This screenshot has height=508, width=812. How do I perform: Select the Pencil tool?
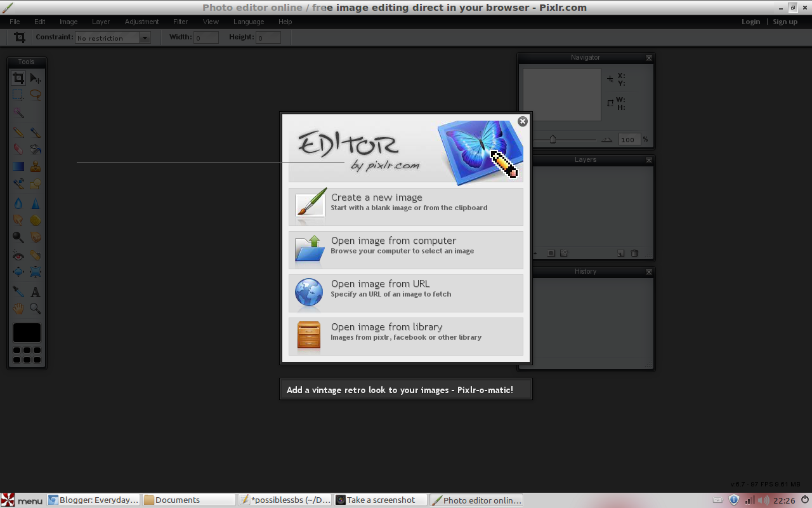click(18, 133)
